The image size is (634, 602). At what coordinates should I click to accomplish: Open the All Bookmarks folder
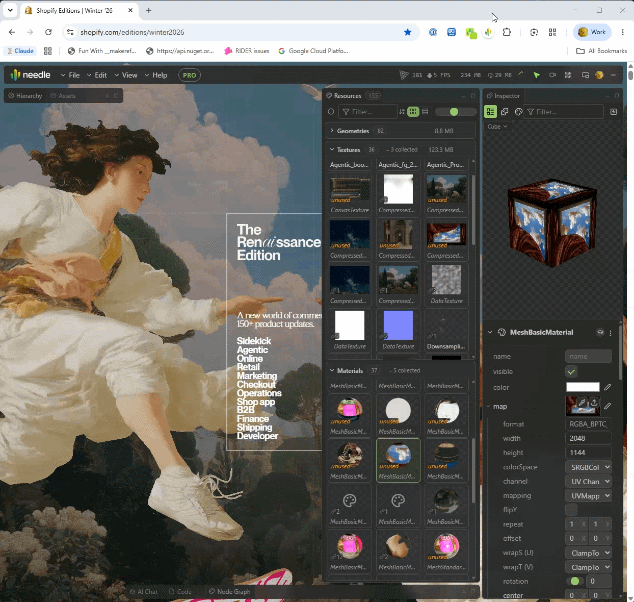602,51
